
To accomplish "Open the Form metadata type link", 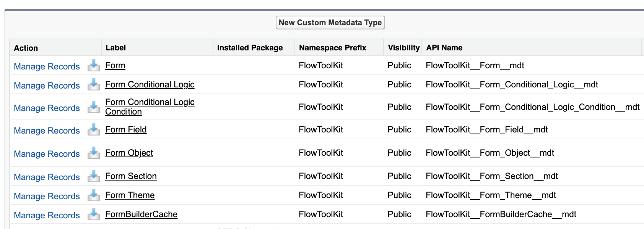I will point(115,66).
